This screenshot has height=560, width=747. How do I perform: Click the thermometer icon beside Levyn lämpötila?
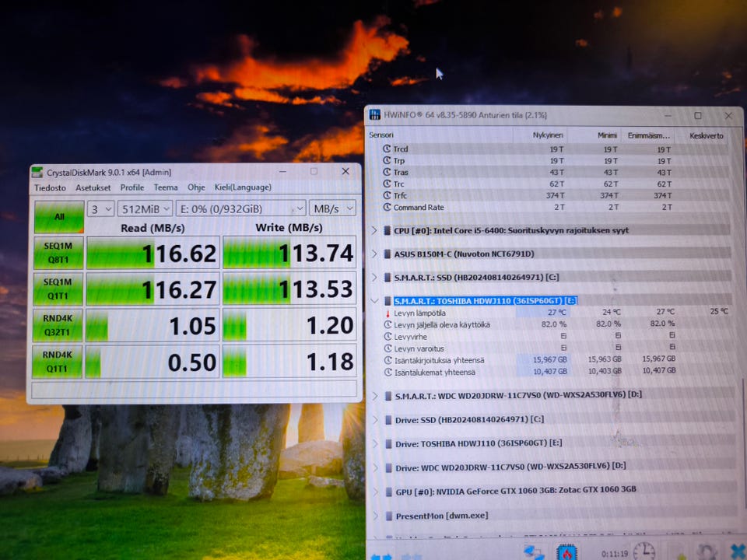388,313
